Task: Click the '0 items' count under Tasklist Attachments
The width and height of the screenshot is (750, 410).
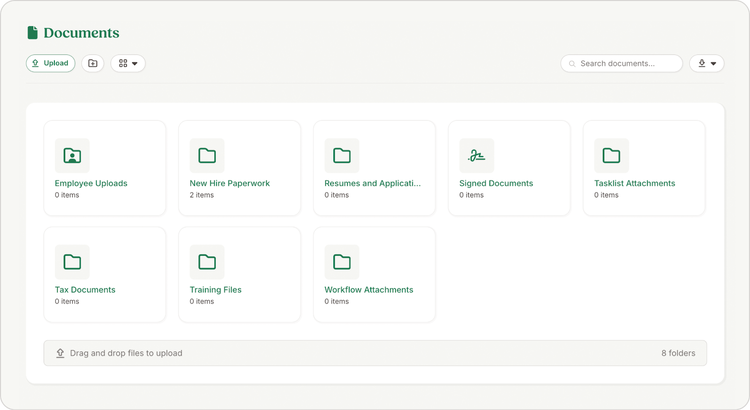Action: click(x=607, y=195)
